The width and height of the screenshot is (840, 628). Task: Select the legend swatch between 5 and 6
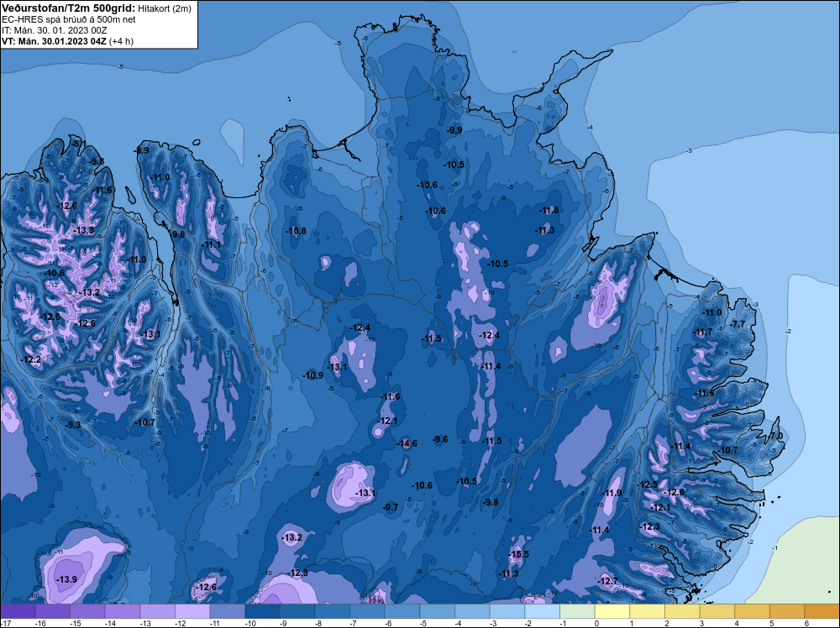coord(788,611)
